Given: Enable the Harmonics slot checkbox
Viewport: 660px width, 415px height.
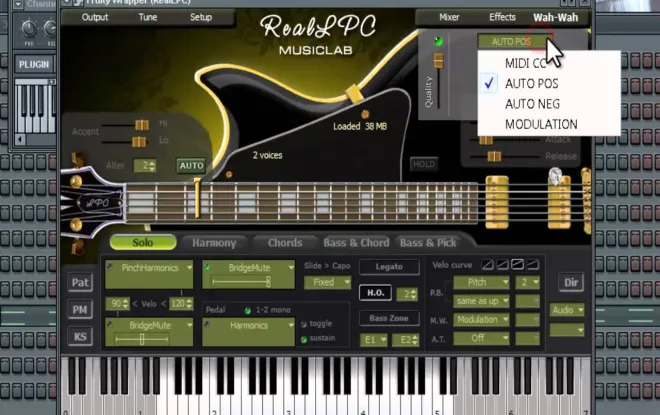Looking at the screenshot, I should [207, 324].
